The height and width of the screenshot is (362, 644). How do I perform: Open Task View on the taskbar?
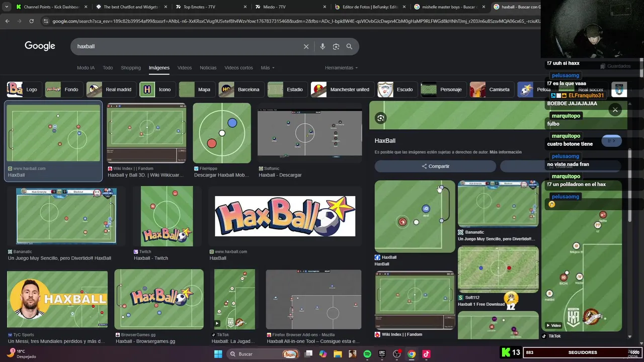[x=308, y=354]
